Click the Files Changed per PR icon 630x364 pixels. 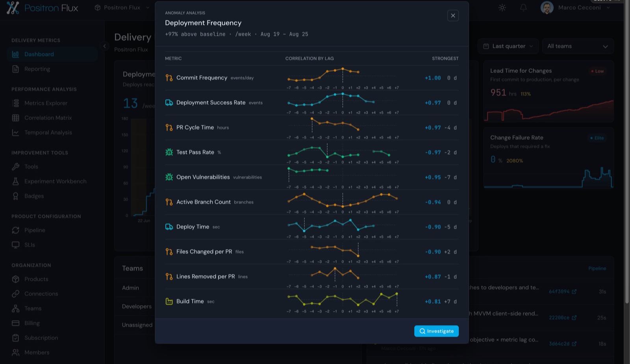click(x=169, y=251)
